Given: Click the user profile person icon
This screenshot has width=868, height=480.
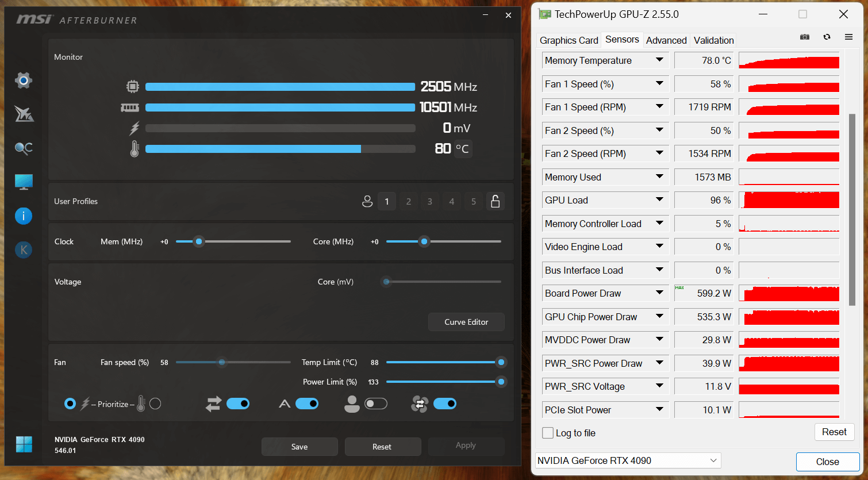Looking at the screenshot, I should (x=367, y=201).
